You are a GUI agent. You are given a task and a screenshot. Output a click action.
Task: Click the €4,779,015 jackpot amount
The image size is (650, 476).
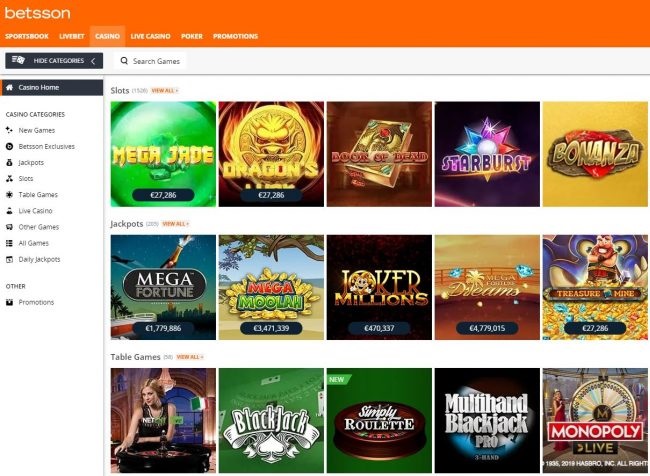(x=487, y=328)
